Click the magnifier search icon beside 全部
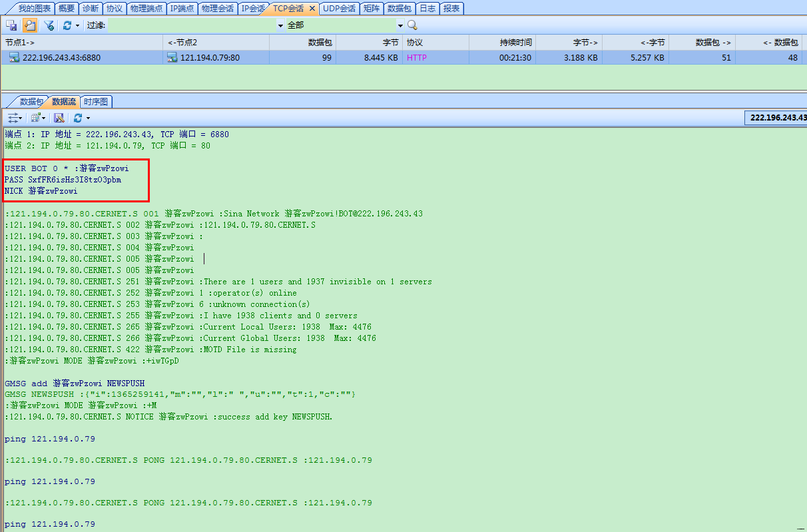 point(412,25)
